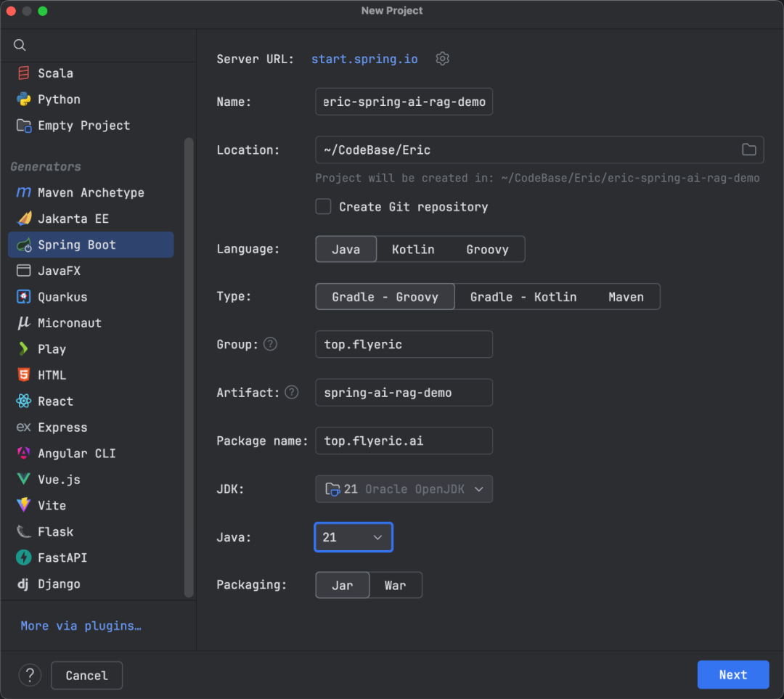
Task: Open the start.spring.io server link
Action: point(364,59)
